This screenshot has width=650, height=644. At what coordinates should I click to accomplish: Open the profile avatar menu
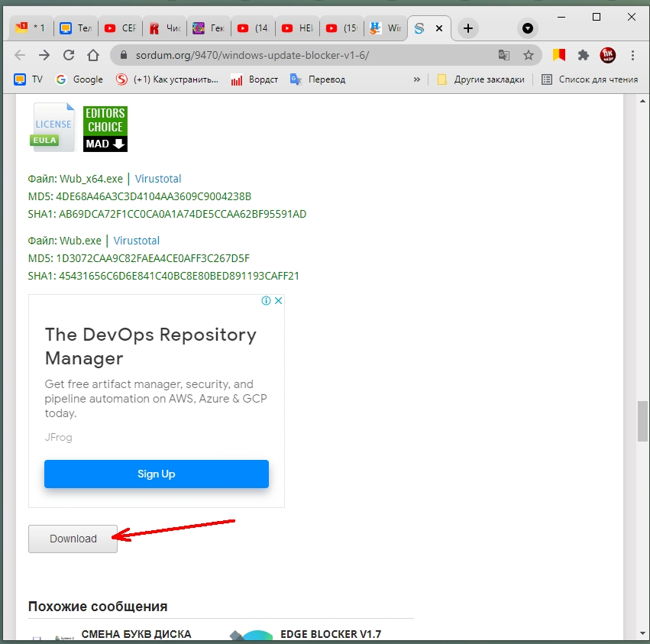pos(608,55)
